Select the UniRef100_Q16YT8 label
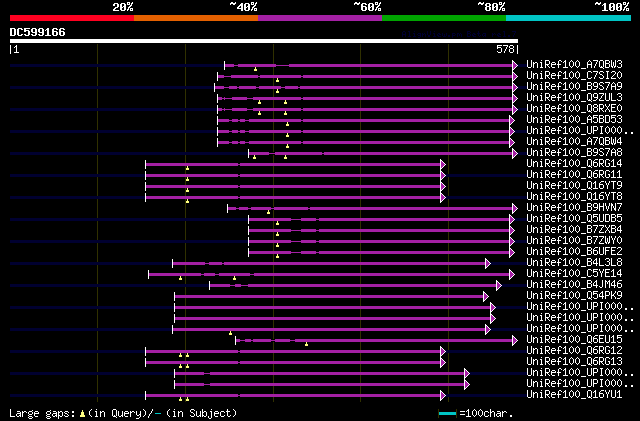The image size is (640, 421). pyautogui.click(x=574, y=196)
